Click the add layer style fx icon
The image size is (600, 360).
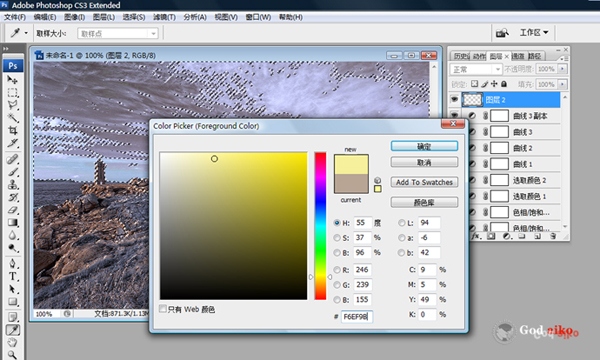click(476, 236)
